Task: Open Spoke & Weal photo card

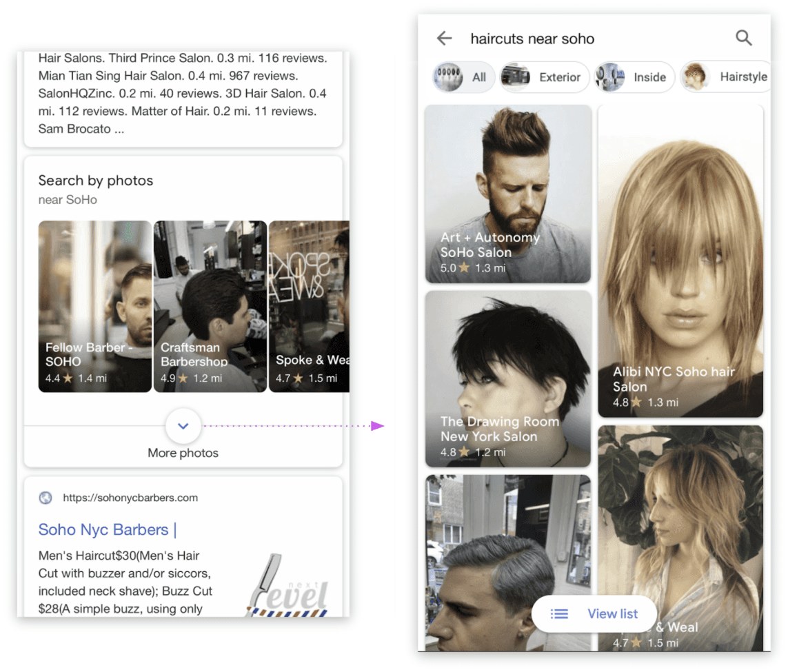Action: pyautogui.click(x=309, y=307)
